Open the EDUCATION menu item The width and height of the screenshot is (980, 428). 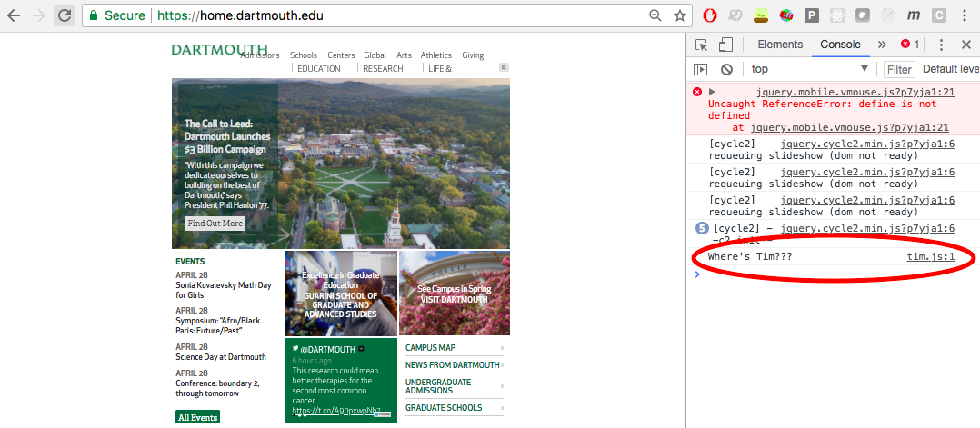(x=319, y=69)
